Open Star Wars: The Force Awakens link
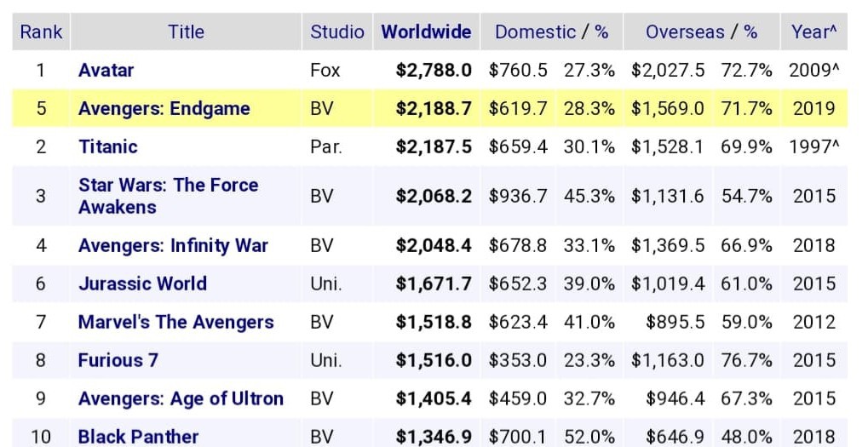868x447 pixels. coord(168,196)
